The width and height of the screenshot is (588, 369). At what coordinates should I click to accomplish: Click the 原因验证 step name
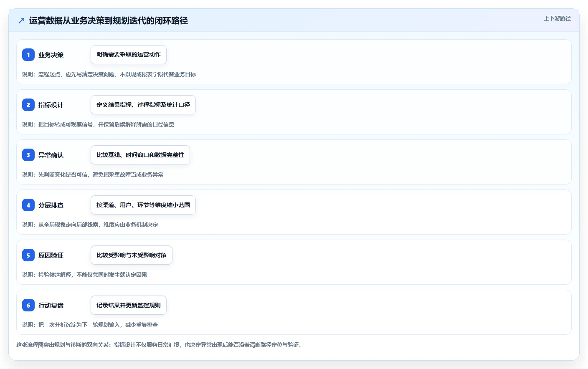(51, 255)
